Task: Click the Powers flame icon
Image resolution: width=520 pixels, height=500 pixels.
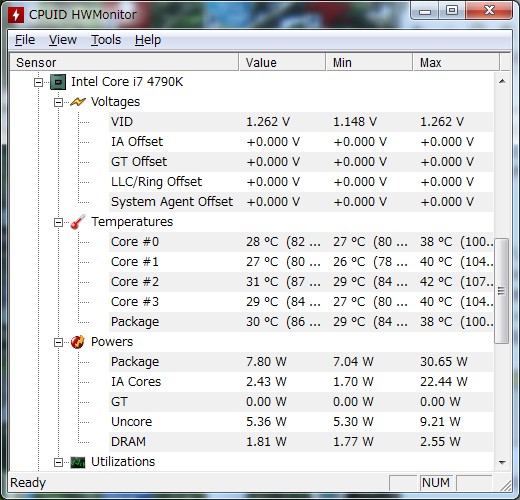Action: click(x=78, y=342)
